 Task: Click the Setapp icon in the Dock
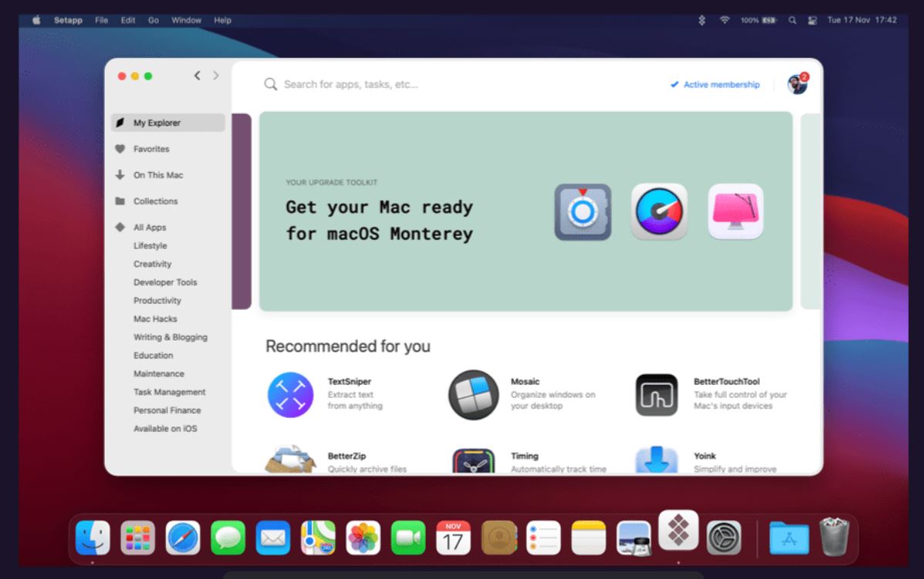[678, 530]
